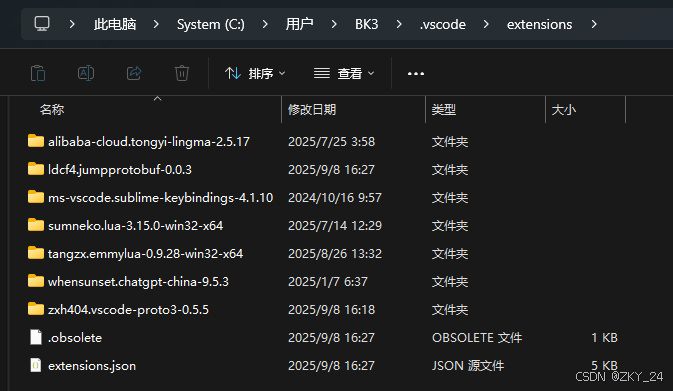Click date 2025/9/8 16:18

point(331,310)
